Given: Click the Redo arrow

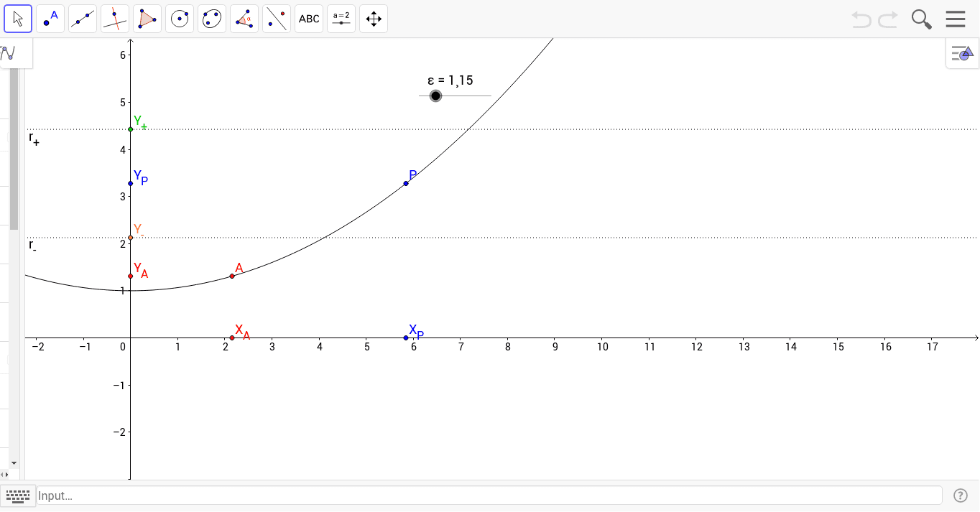Looking at the screenshot, I should pyautogui.click(x=888, y=19).
